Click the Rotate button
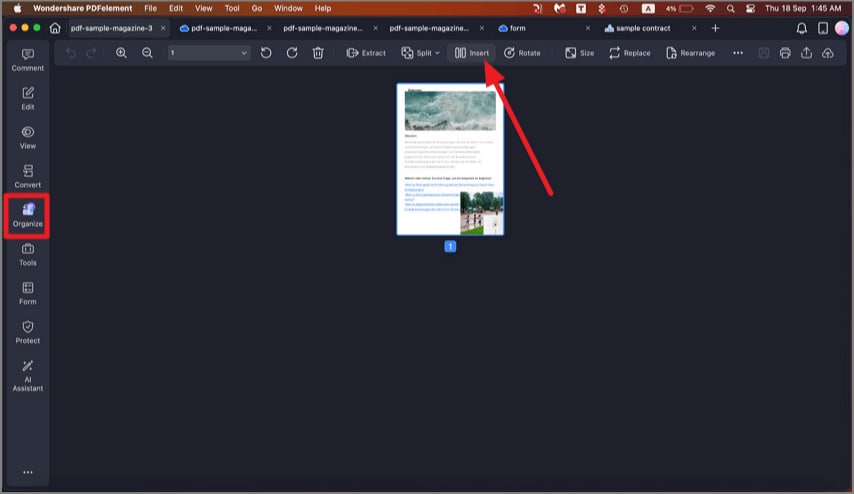 click(x=522, y=53)
